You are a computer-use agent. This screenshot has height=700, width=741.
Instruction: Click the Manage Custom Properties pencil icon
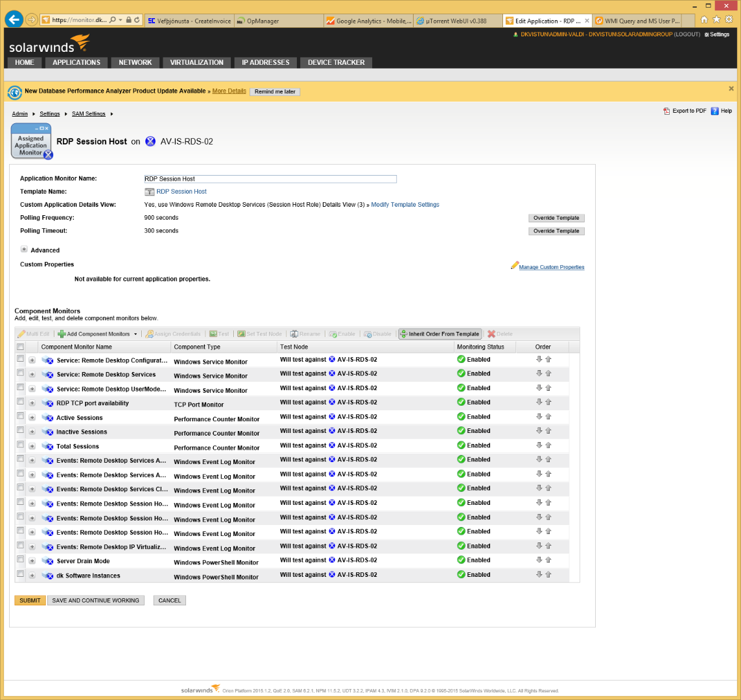(x=515, y=266)
